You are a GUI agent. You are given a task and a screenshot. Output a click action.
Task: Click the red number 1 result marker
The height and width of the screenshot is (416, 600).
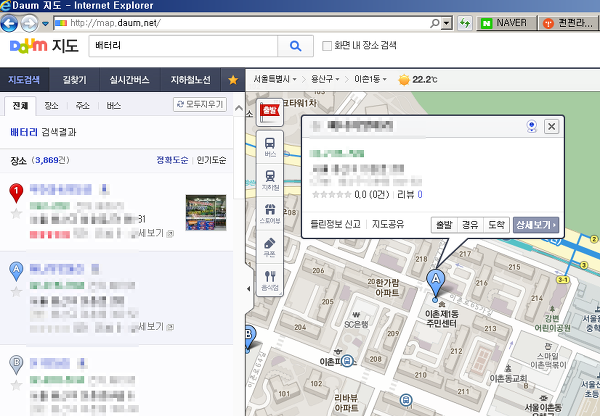[x=16, y=193]
